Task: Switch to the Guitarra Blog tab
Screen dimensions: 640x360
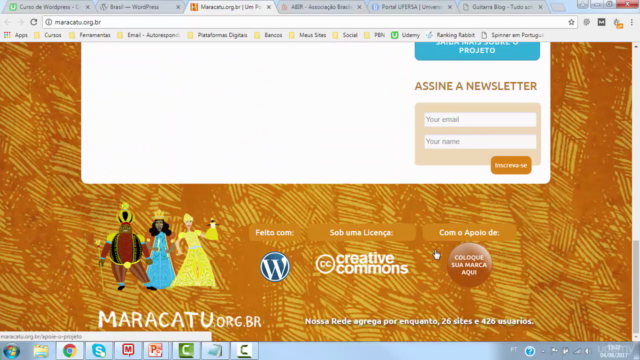Action: [503, 7]
